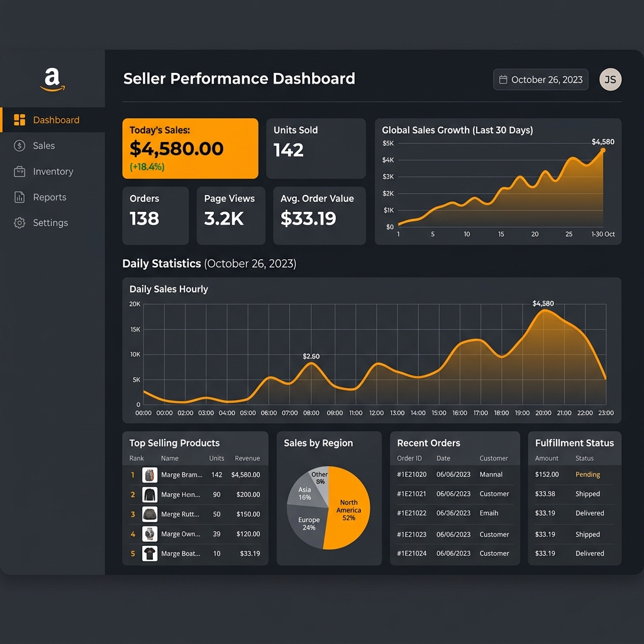This screenshot has width=644, height=644.
Task: Click the Sales dollar-coin icon
Action: [x=19, y=145]
